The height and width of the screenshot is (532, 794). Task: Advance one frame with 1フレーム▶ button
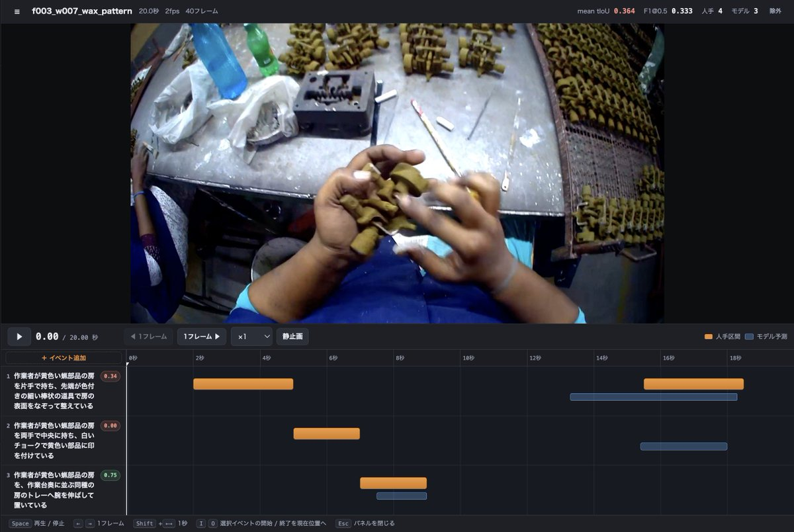tap(202, 337)
